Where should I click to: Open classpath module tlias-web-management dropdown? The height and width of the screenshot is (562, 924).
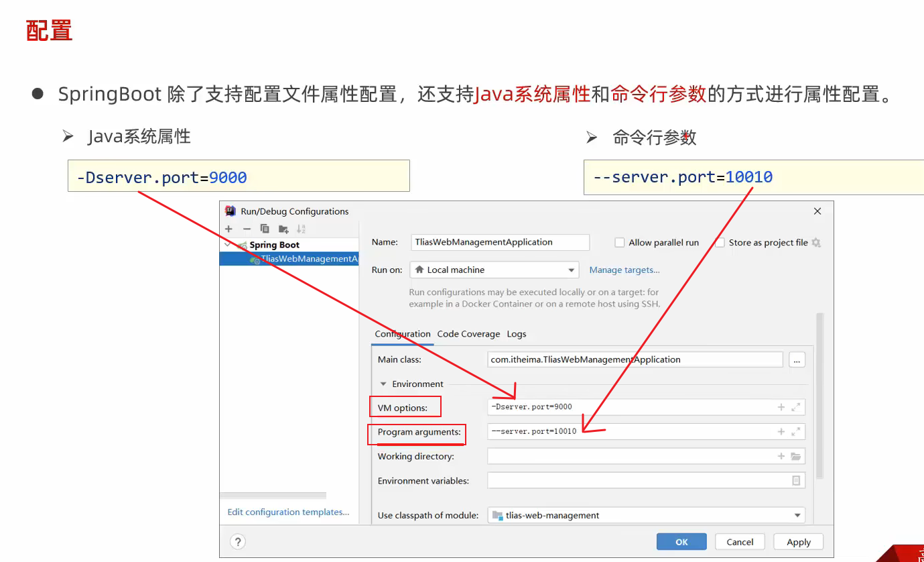tap(646, 516)
